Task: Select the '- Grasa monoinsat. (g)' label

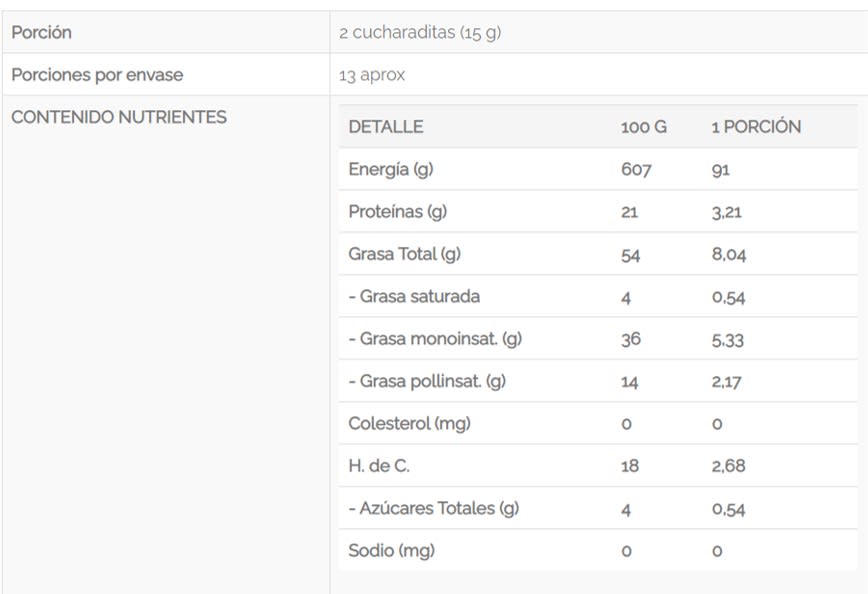Action: [x=435, y=339]
